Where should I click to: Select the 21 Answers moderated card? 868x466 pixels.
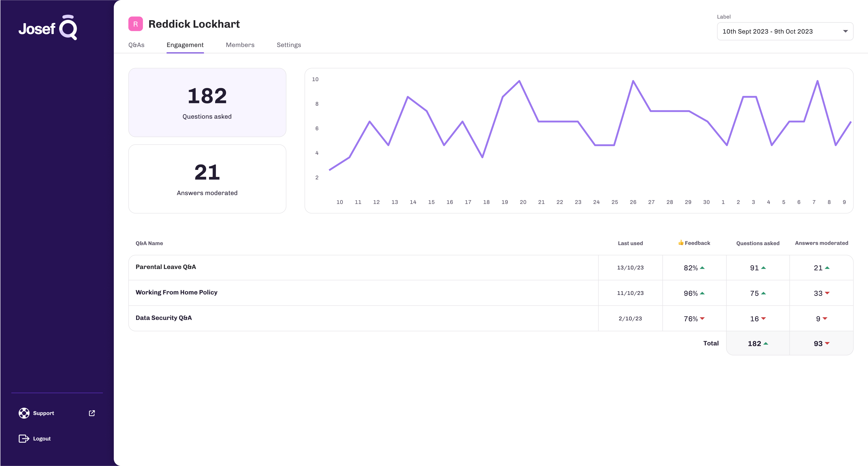[x=207, y=179]
